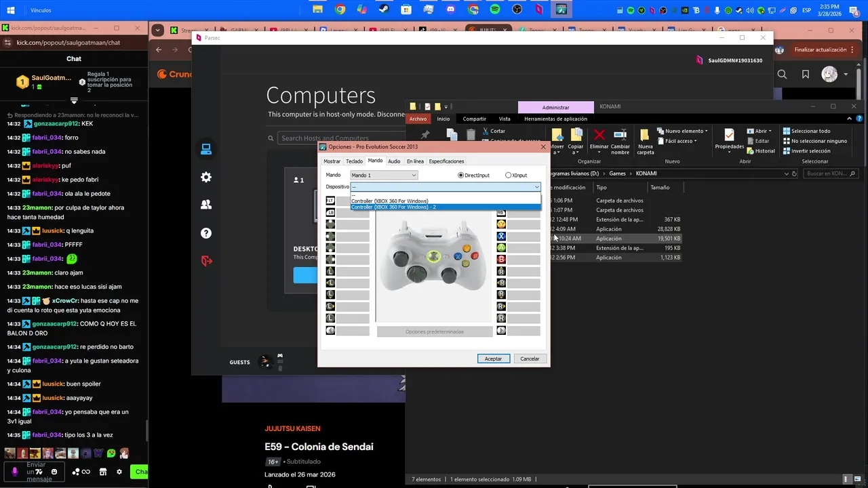Switch to the En línea tab

(x=415, y=161)
